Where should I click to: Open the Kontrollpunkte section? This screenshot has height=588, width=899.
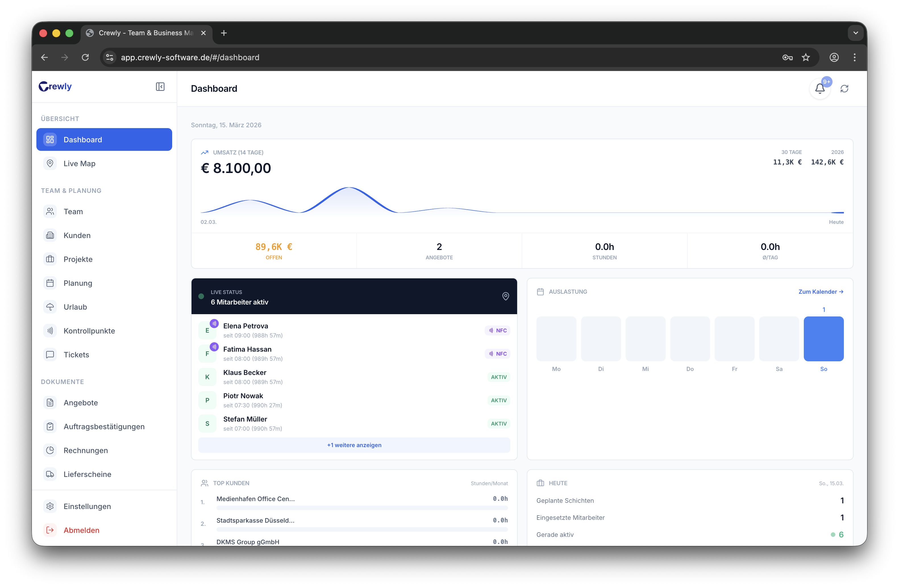[x=89, y=330]
